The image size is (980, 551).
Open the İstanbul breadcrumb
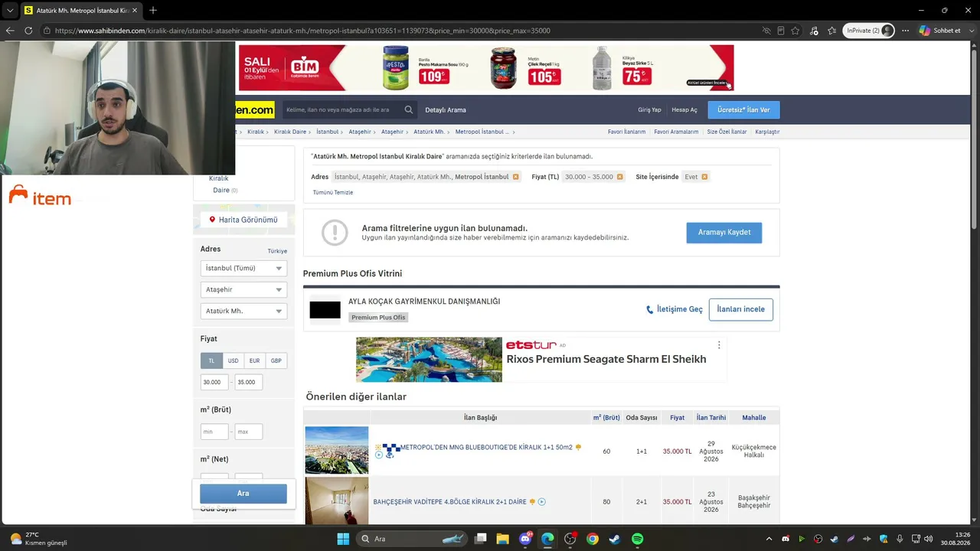tap(327, 132)
